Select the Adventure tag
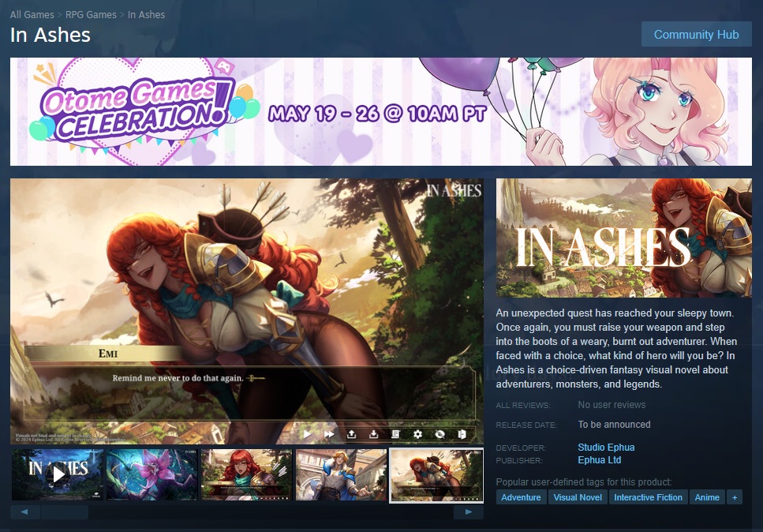The image size is (763, 532). (521, 497)
